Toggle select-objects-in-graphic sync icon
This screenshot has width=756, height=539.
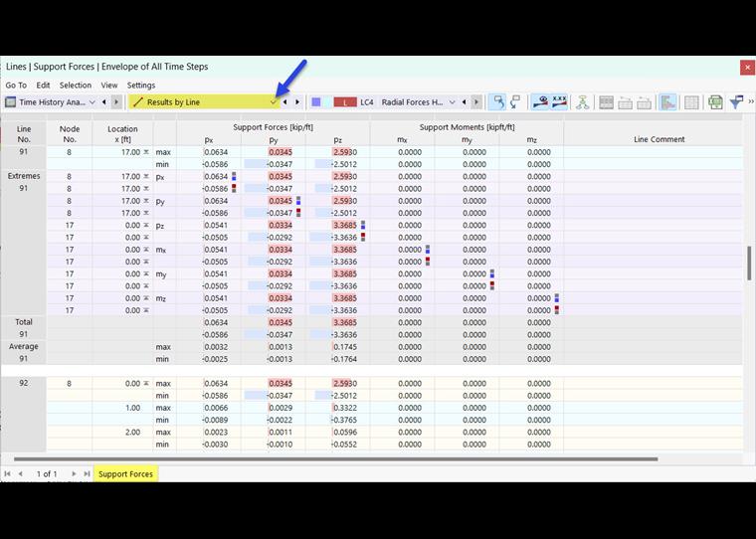[497, 102]
